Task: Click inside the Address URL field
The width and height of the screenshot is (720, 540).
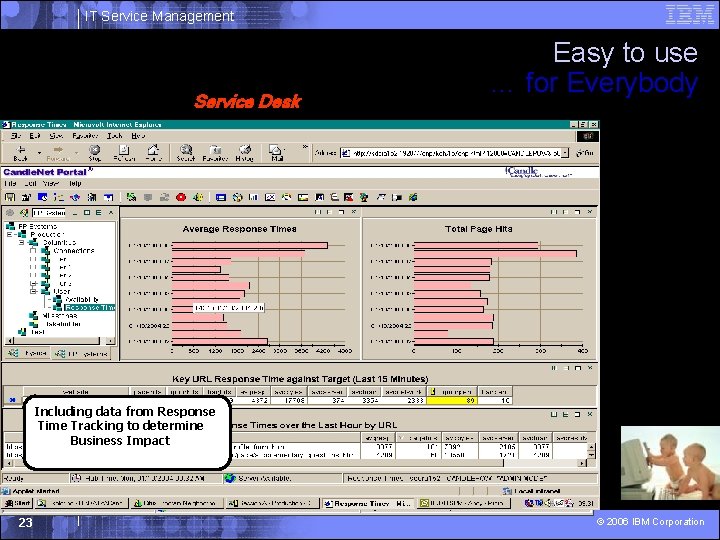Action: click(456, 153)
